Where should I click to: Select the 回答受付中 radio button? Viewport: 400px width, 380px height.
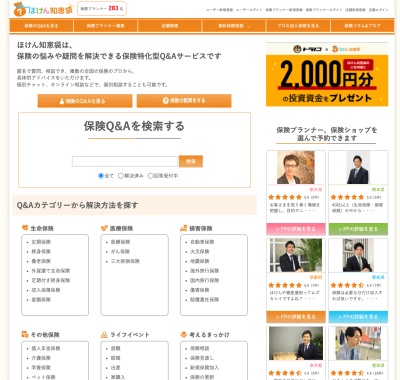tap(150, 176)
